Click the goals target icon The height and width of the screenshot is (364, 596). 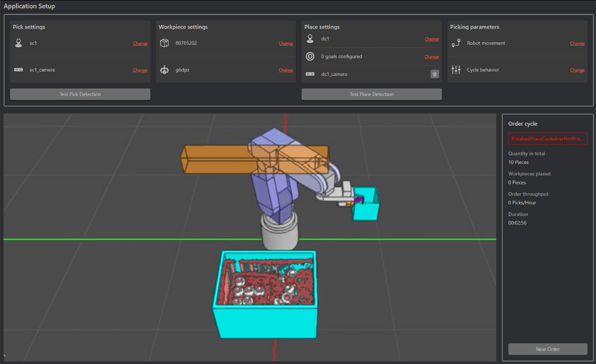[310, 56]
